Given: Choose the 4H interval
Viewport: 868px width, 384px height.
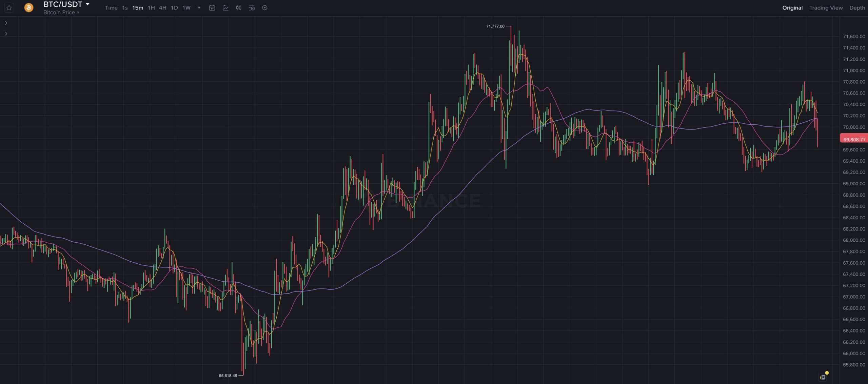Looking at the screenshot, I should pos(163,8).
